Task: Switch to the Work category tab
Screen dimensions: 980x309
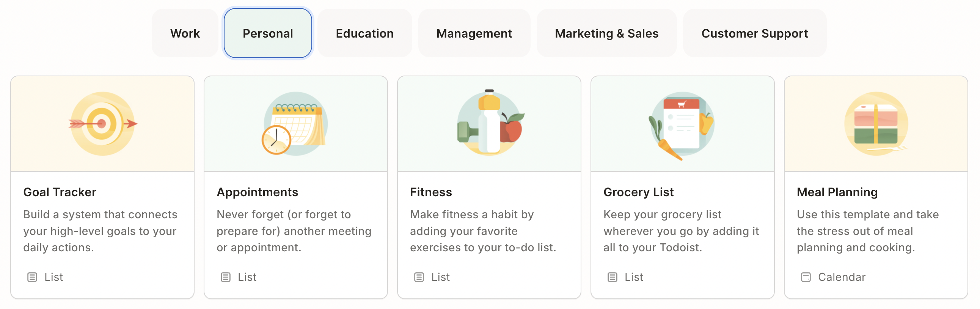Action: click(185, 33)
